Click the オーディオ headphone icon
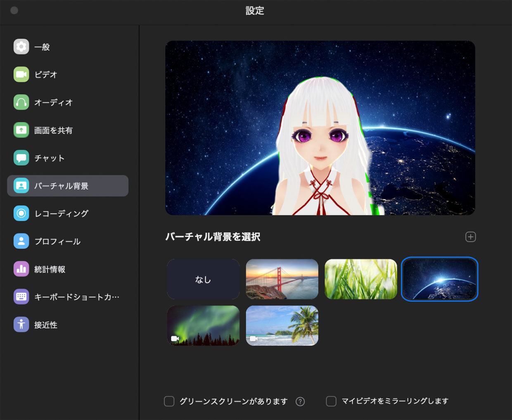 tap(21, 102)
